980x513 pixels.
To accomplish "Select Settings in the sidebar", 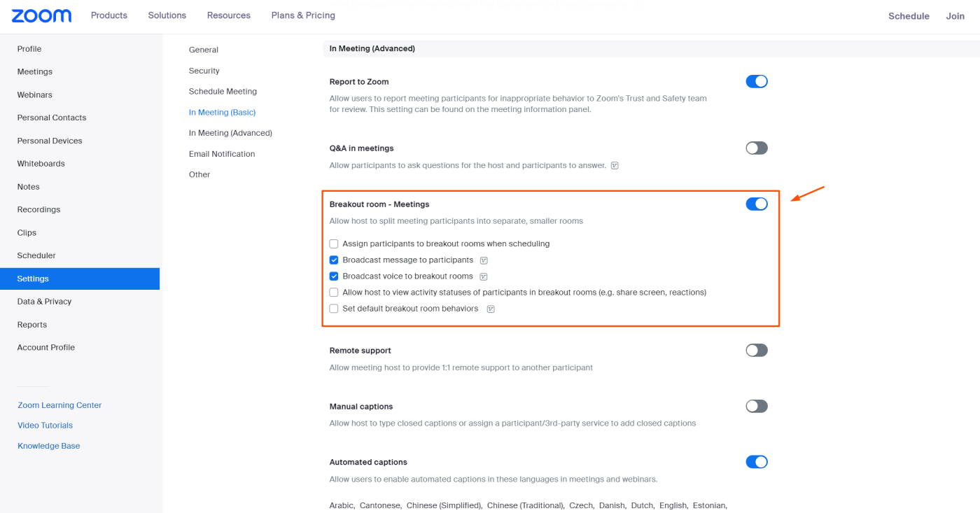I will [x=80, y=279].
